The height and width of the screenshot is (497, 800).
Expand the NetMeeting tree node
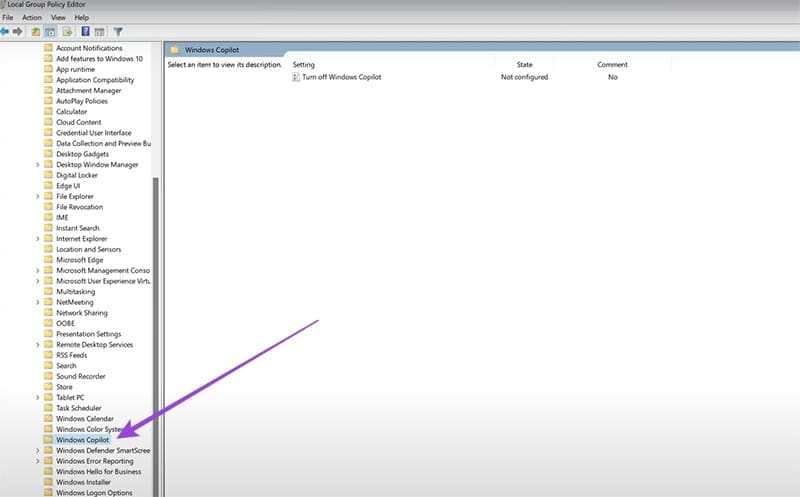point(38,302)
